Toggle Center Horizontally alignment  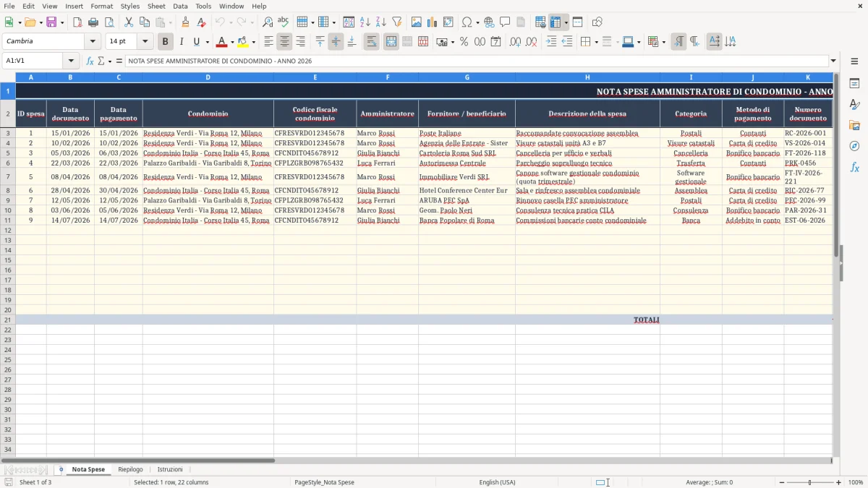284,42
